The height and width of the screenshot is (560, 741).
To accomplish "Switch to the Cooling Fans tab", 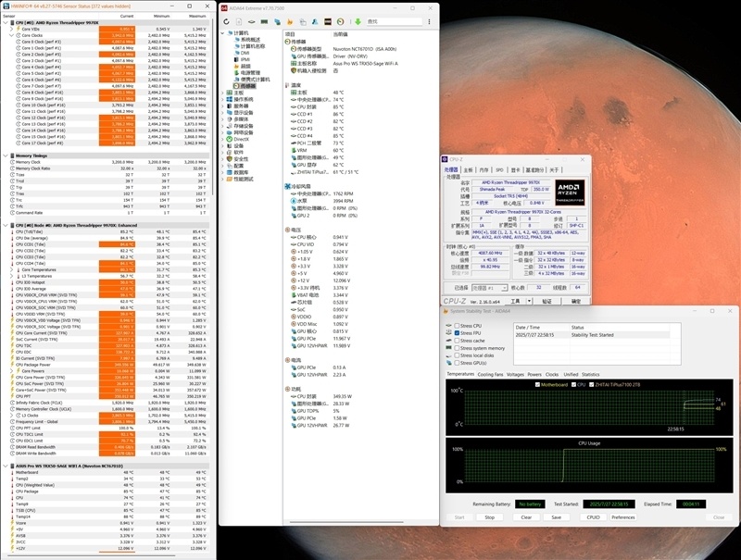I will coord(492,374).
